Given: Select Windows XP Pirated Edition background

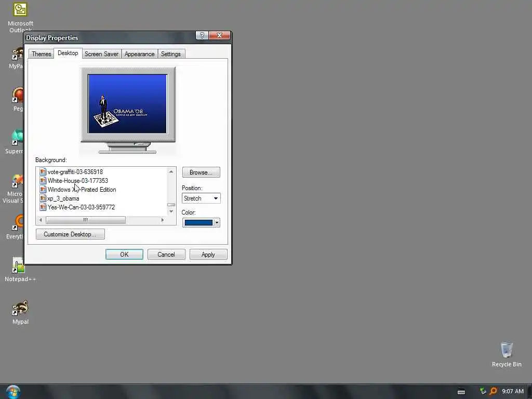Looking at the screenshot, I should coord(82,189).
